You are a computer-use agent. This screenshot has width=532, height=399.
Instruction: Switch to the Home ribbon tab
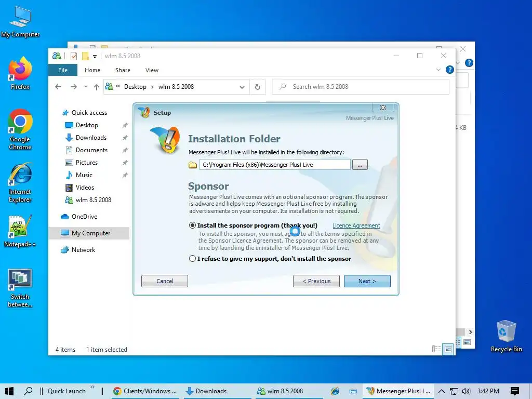[x=92, y=70]
